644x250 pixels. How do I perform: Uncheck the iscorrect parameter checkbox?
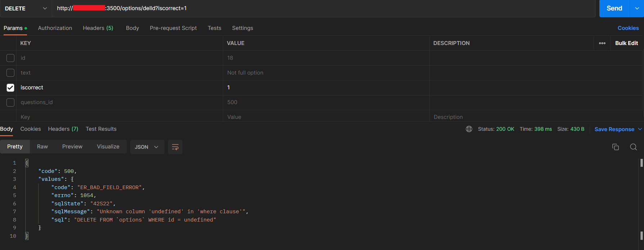pyautogui.click(x=10, y=88)
